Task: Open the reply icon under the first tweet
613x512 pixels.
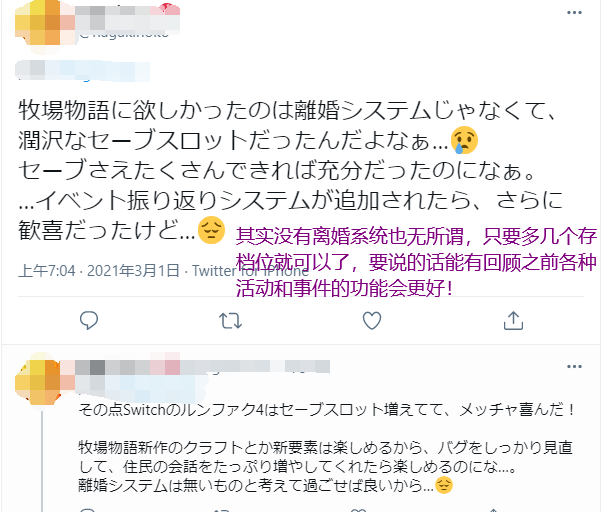Action: click(89, 320)
